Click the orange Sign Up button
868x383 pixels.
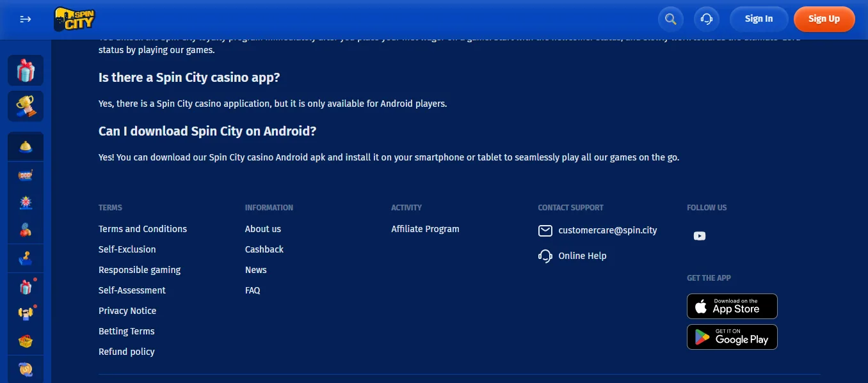(824, 19)
